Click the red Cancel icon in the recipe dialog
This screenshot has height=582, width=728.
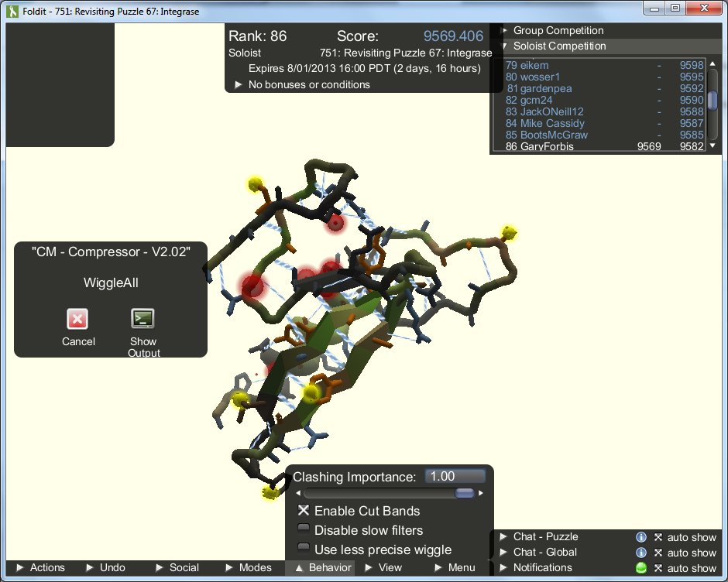click(77, 319)
